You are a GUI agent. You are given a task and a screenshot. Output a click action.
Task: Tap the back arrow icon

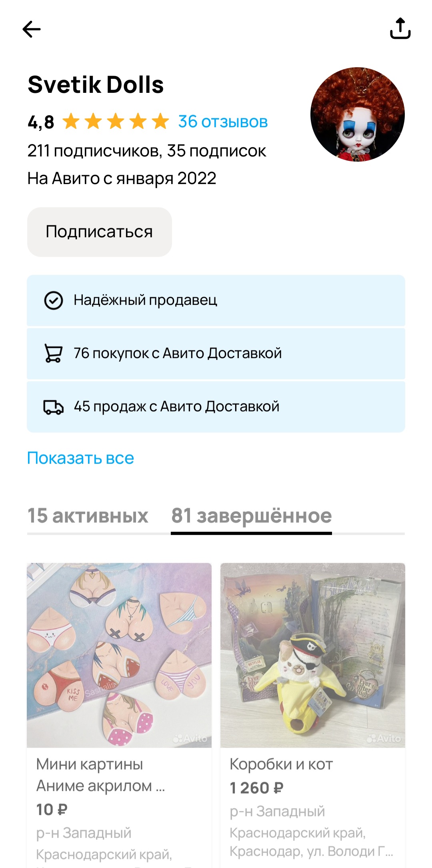tap(32, 29)
